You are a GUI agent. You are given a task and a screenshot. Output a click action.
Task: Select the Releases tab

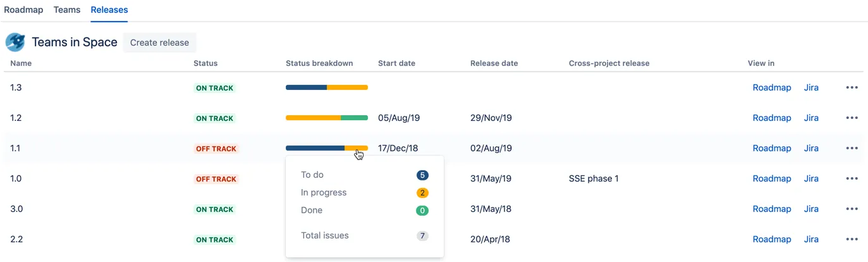pyautogui.click(x=109, y=9)
